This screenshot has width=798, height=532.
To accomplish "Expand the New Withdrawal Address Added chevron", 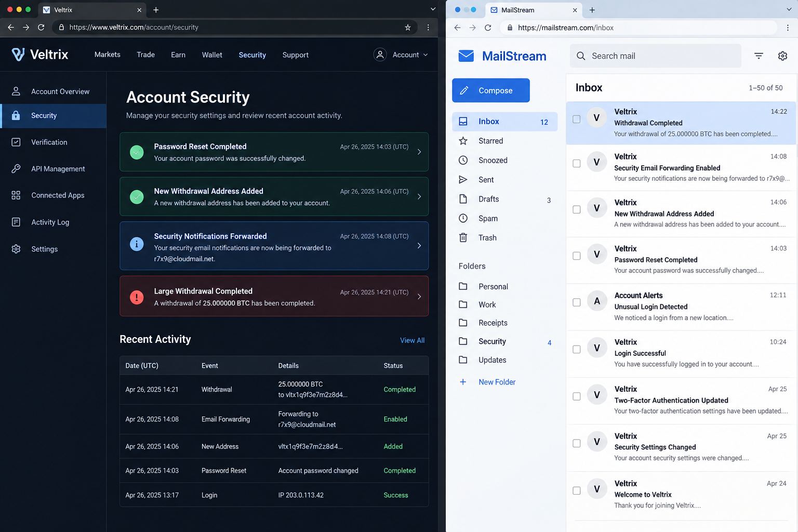I will (419, 196).
